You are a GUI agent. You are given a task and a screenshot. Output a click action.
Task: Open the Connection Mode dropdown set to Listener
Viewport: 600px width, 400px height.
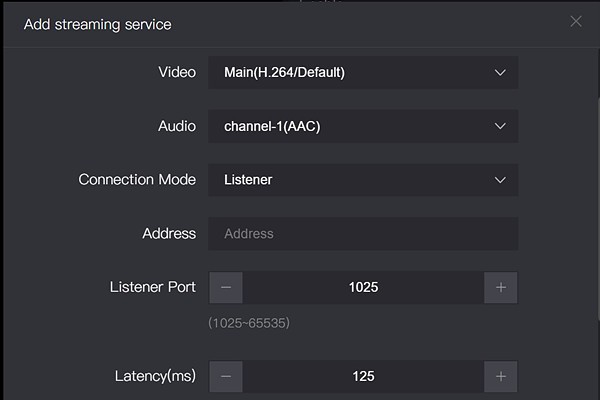point(350,180)
